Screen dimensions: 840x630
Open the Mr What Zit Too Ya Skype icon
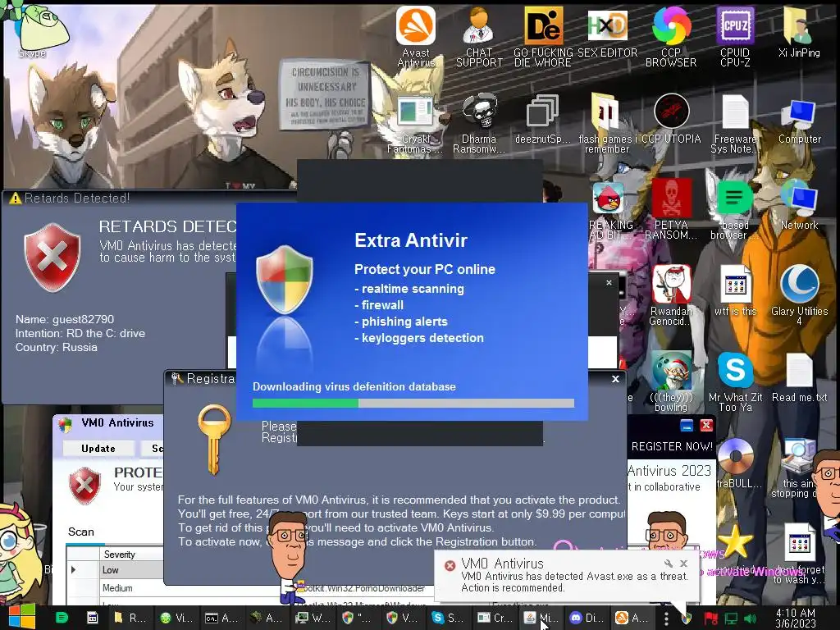pyautogui.click(x=735, y=382)
